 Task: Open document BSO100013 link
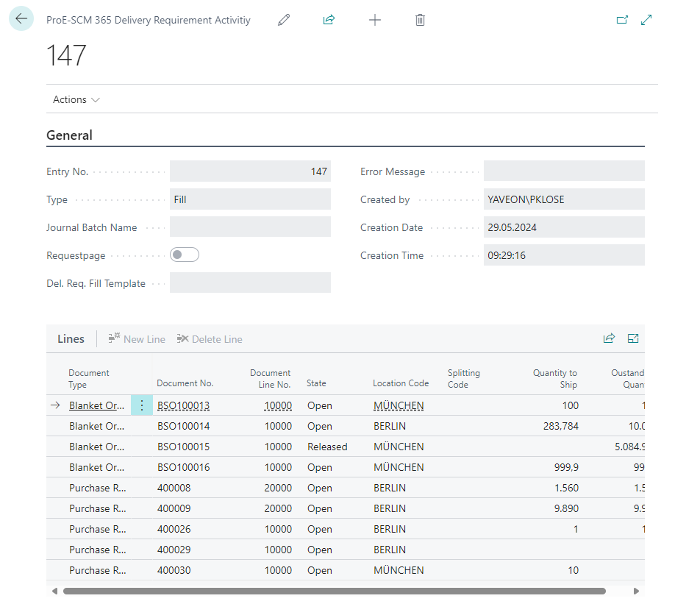184,405
